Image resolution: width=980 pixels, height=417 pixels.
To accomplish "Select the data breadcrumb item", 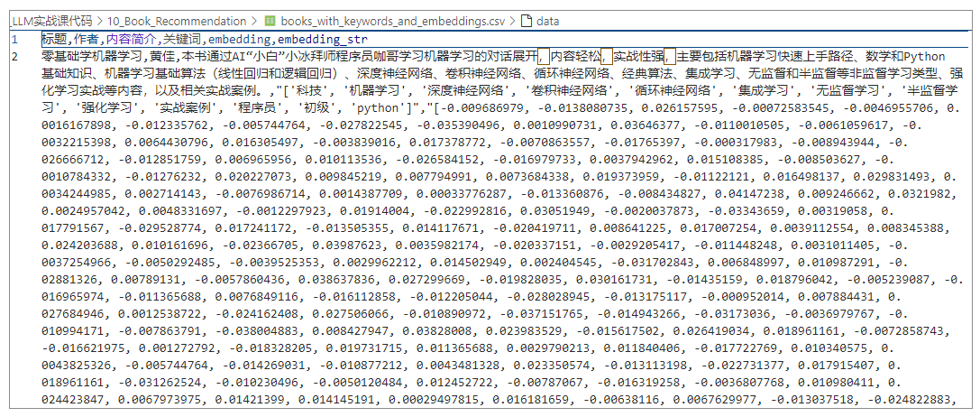I will coord(548,19).
